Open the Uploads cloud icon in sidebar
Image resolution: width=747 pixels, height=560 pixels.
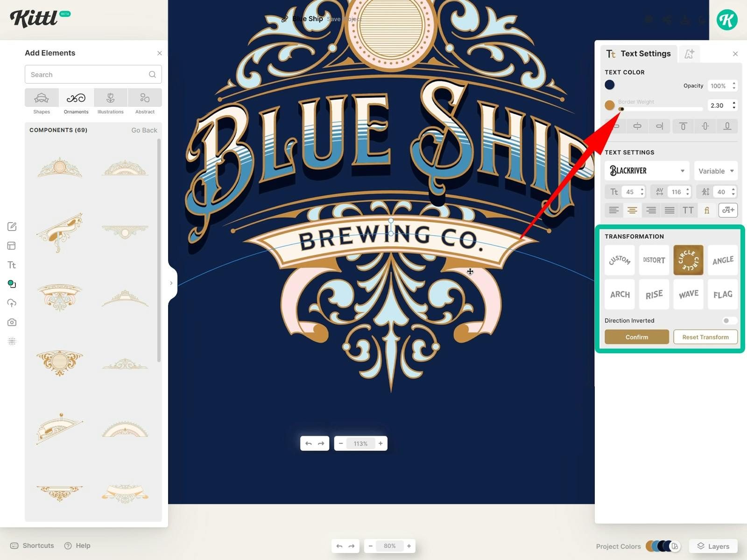12,303
